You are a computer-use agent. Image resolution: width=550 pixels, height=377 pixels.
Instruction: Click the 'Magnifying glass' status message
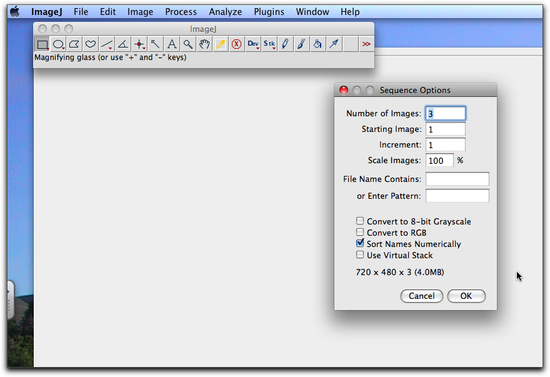click(x=110, y=57)
